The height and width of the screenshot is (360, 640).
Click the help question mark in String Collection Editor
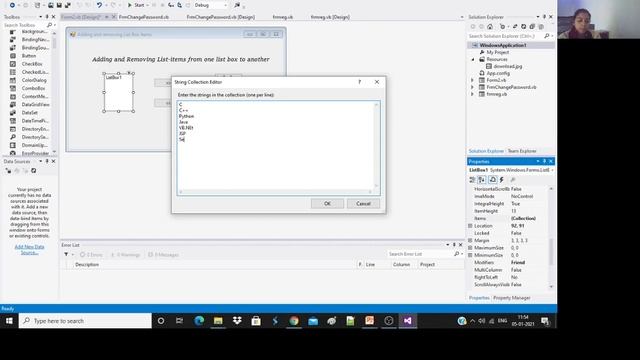click(360, 82)
